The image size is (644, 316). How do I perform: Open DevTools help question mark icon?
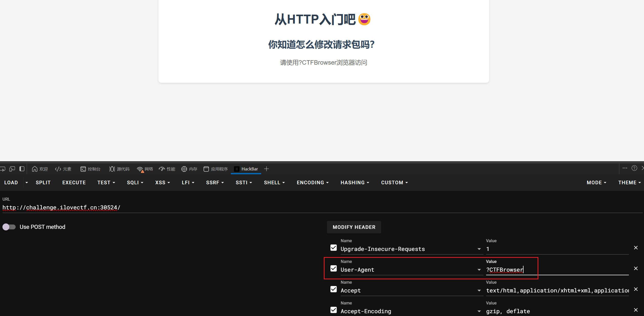(634, 168)
